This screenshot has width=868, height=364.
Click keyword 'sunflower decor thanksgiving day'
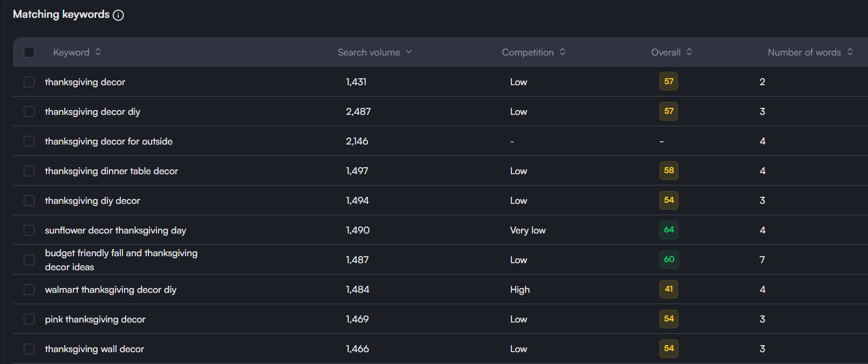tap(115, 230)
